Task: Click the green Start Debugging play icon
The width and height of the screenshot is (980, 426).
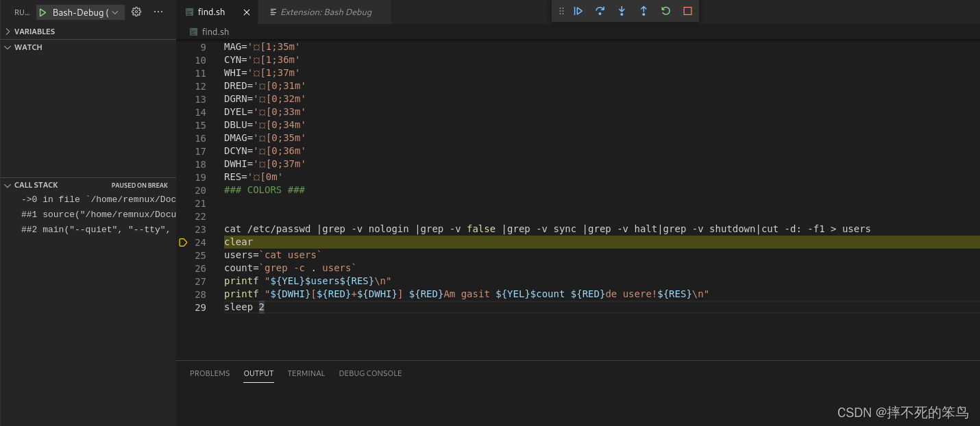Action: coord(42,12)
